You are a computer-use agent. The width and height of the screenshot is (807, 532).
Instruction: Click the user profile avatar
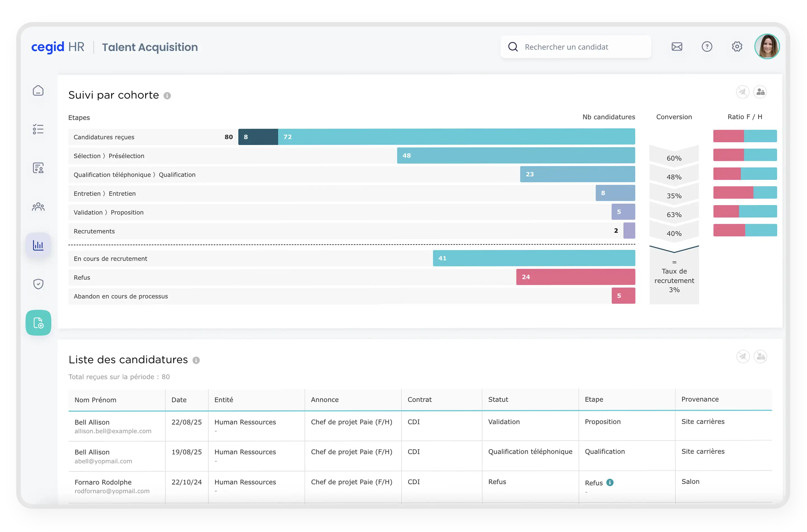pos(767,47)
